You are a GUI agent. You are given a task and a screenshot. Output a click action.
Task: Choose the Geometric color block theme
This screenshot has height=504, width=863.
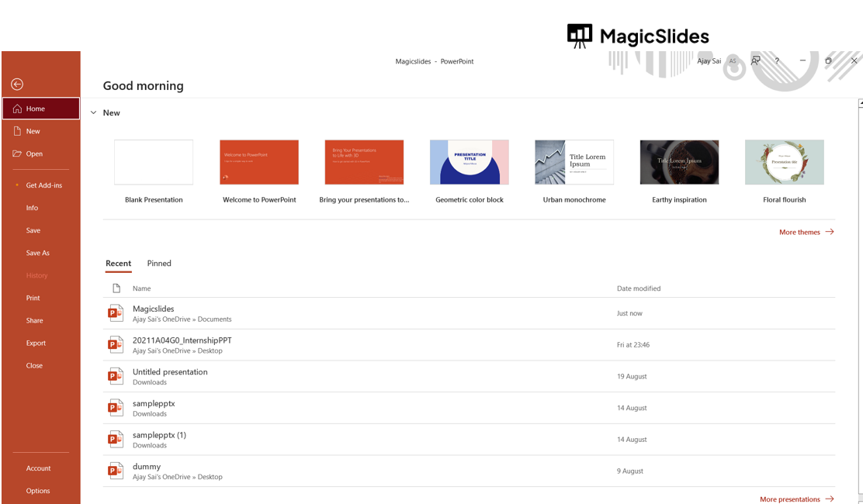470,162
